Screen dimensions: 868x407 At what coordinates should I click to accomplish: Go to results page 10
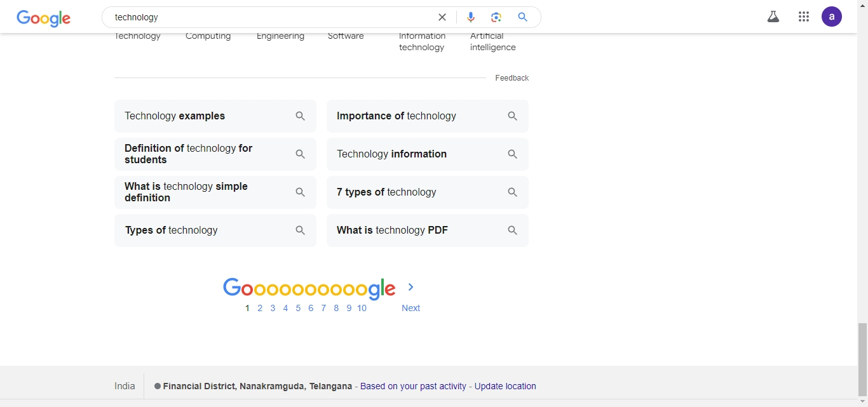(x=362, y=308)
